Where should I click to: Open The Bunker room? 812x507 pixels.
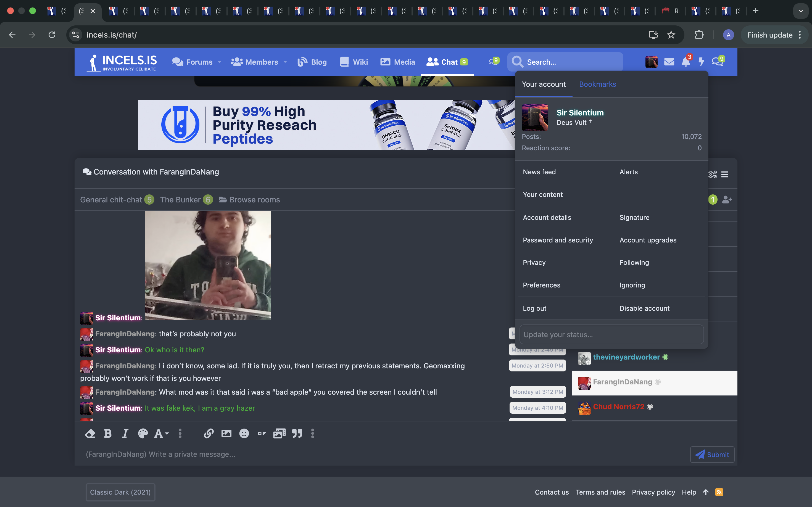186,199
